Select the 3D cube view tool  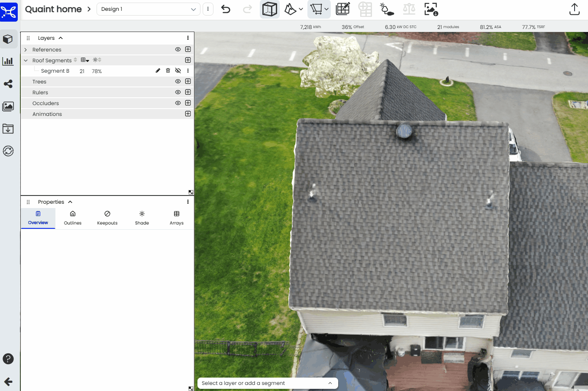pos(269,9)
